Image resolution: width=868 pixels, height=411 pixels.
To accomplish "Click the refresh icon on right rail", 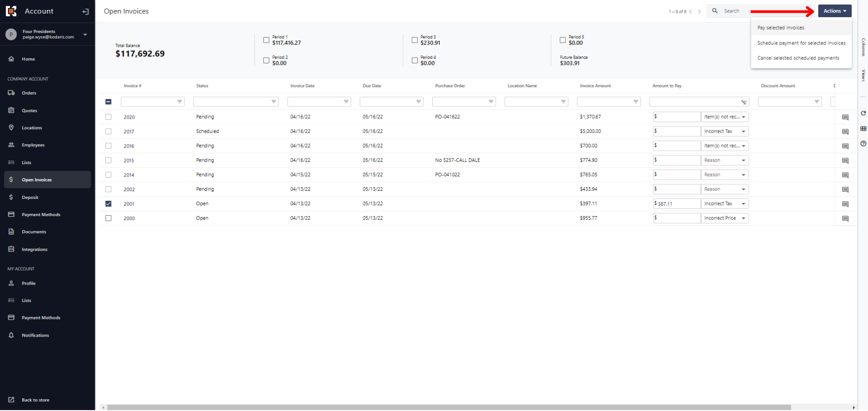I will click(x=863, y=113).
